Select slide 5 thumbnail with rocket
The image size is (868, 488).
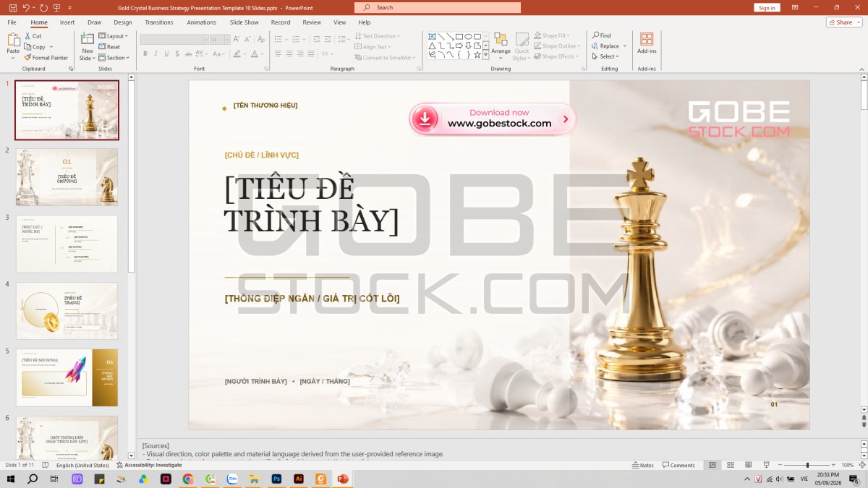[67, 377]
